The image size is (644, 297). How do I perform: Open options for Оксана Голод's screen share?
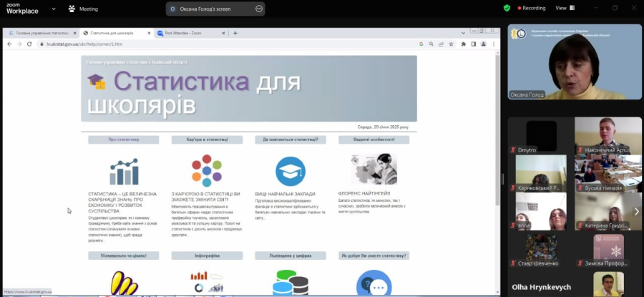tap(259, 9)
